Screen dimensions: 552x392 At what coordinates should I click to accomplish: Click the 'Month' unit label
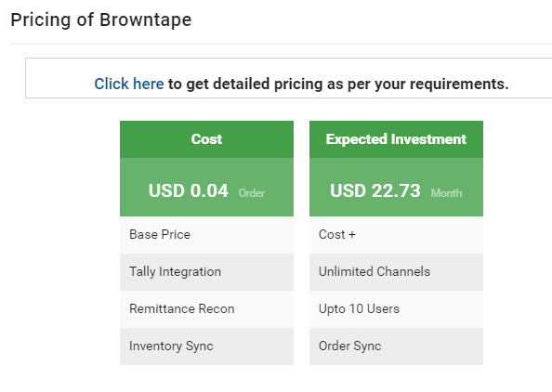point(446,193)
